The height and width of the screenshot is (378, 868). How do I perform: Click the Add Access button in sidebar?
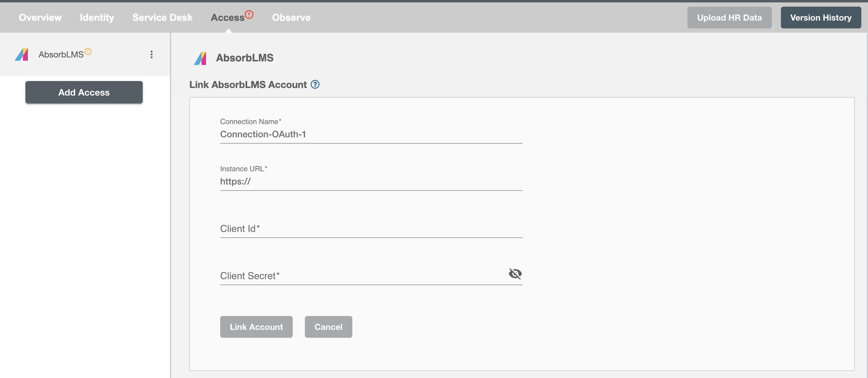pos(83,92)
